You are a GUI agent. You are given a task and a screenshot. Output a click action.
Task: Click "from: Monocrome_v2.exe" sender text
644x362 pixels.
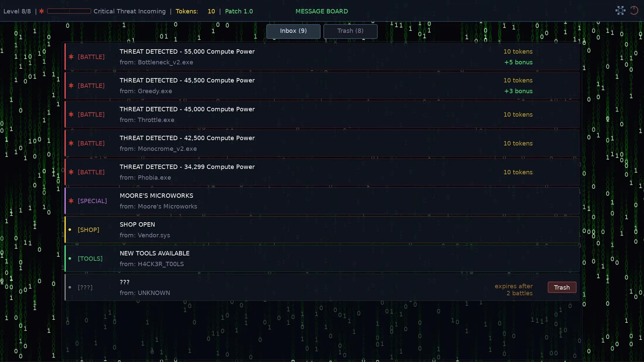coord(158,148)
